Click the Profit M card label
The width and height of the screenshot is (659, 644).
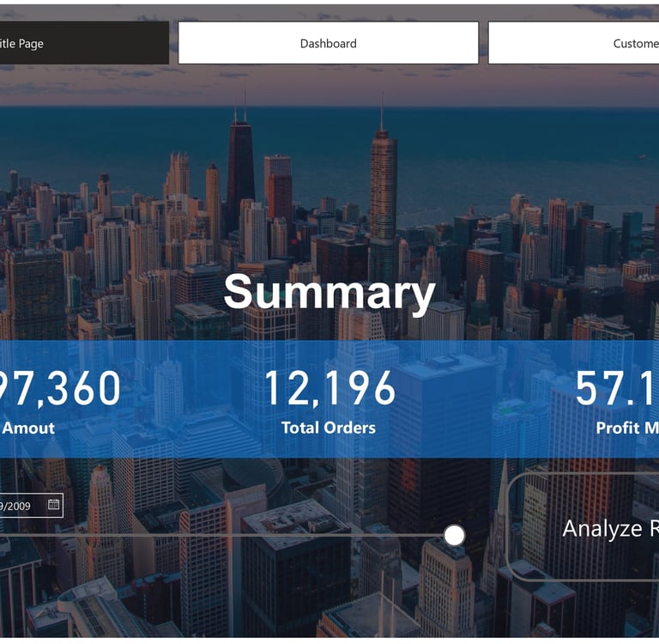[627, 428]
